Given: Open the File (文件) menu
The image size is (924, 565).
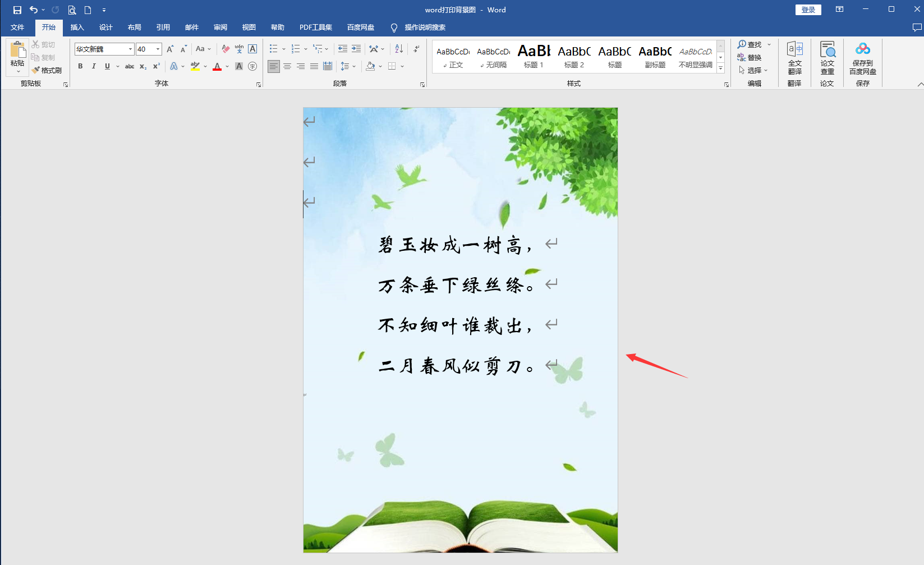Looking at the screenshot, I should tap(17, 27).
